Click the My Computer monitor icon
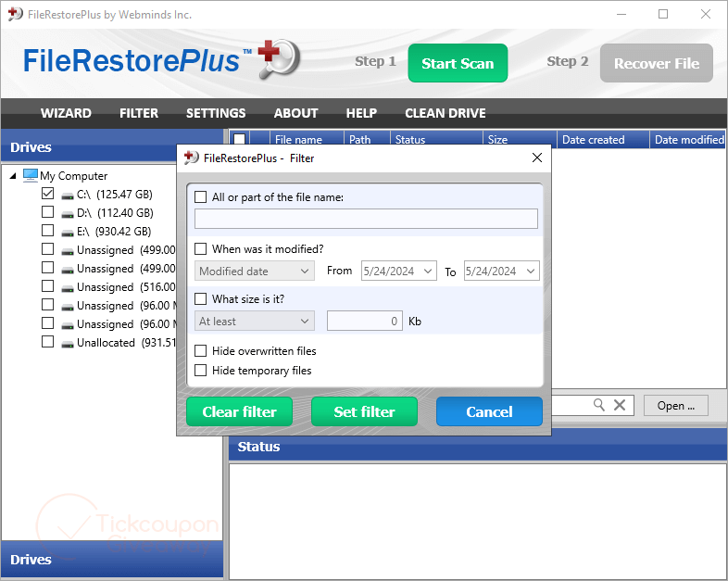The width and height of the screenshot is (728, 581). (x=31, y=175)
